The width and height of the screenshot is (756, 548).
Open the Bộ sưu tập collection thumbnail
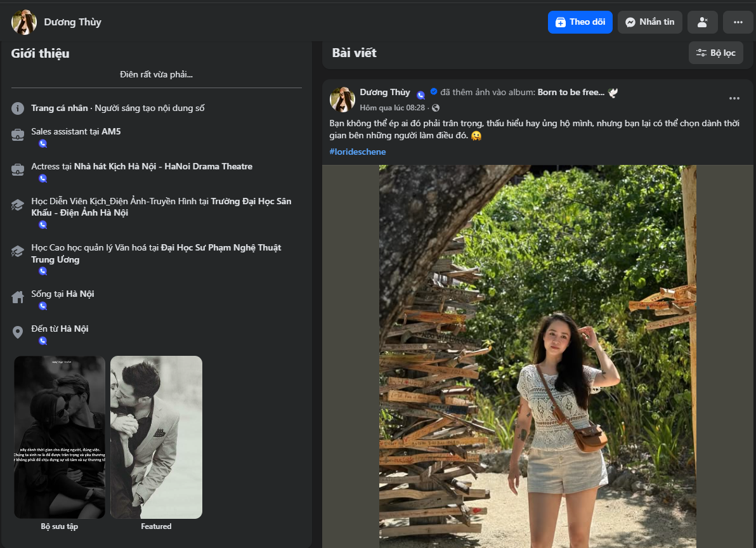pyautogui.click(x=60, y=437)
